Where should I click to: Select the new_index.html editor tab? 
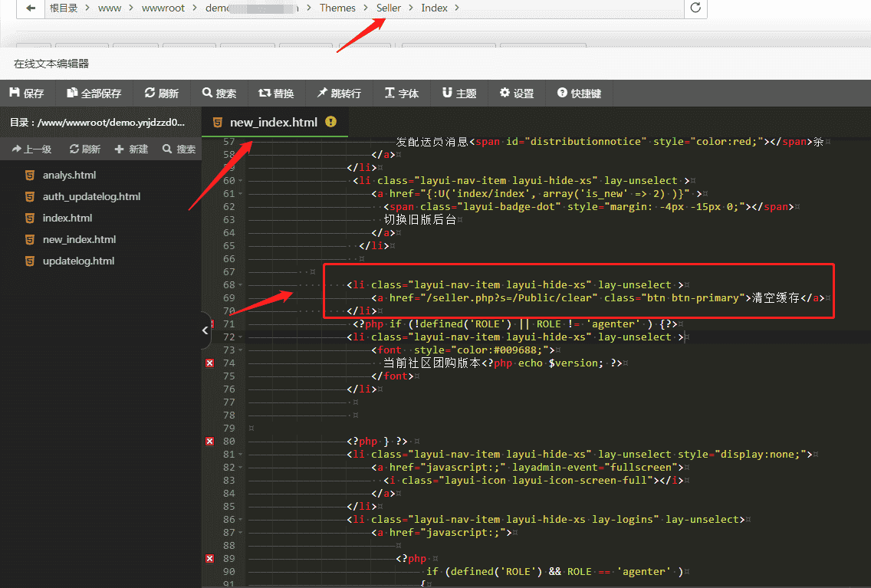pyautogui.click(x=273, y=122)
